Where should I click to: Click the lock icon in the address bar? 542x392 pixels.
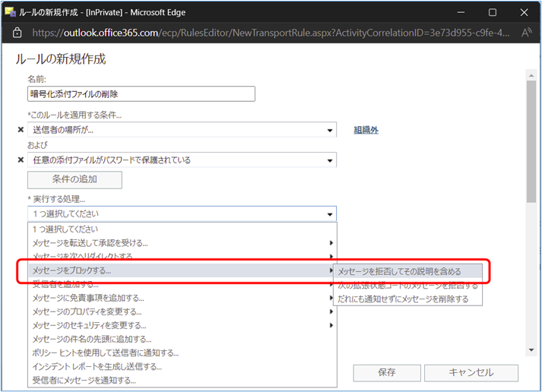[x=17, y=33]
